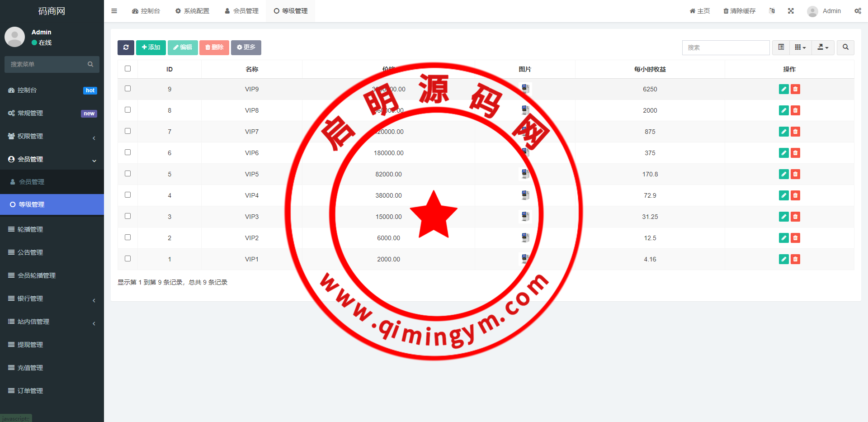The width and height of the screenshot is (868, 422).
Task: Click the table 搜索 input field
Action: (x=726, y=47)
